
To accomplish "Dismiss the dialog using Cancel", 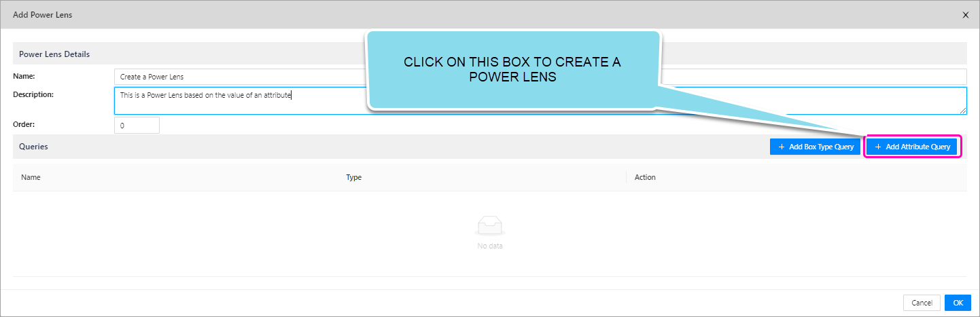I will 922,303.
